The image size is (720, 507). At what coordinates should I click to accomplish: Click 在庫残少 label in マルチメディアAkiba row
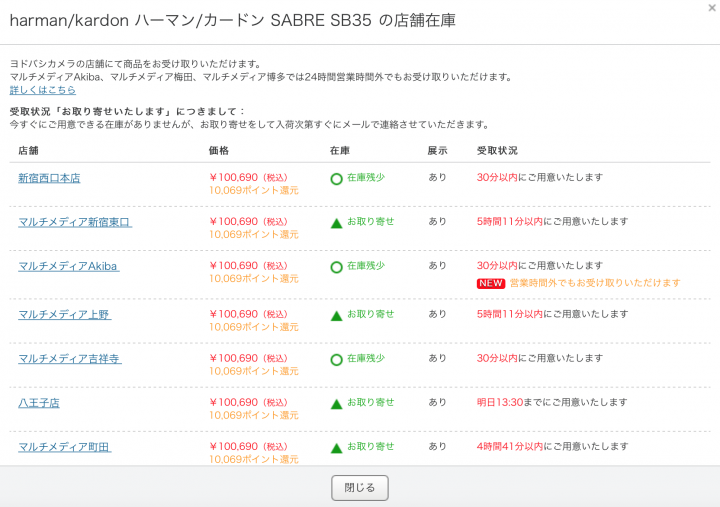pyautogui.click(x=366, y=265)
